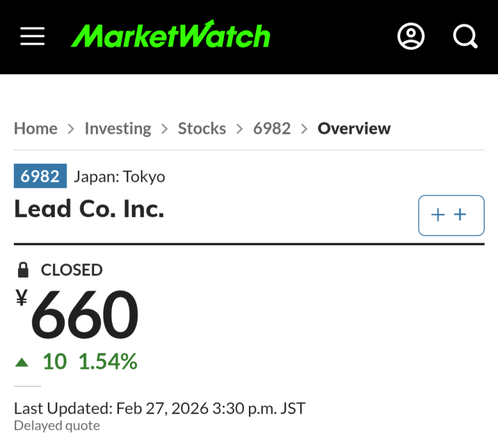This screenshot has width=498, height=448.
Task: Click the chevron between Home and Investing
Action: tap(71, 129)
